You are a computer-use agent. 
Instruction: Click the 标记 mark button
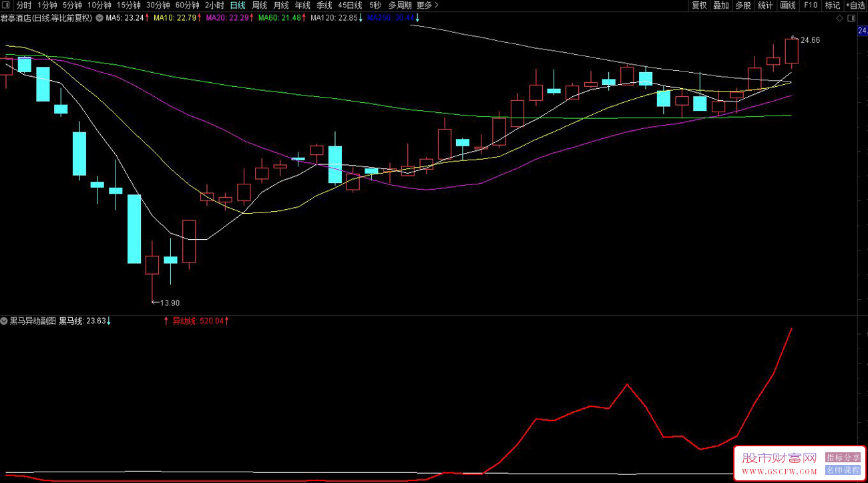click(832, 5)
